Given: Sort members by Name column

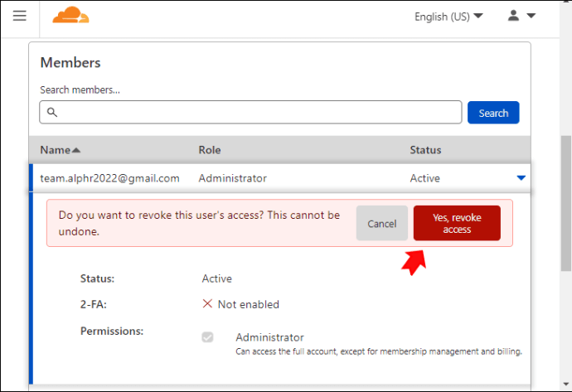Looking at the screenshot, I should 61,150.
